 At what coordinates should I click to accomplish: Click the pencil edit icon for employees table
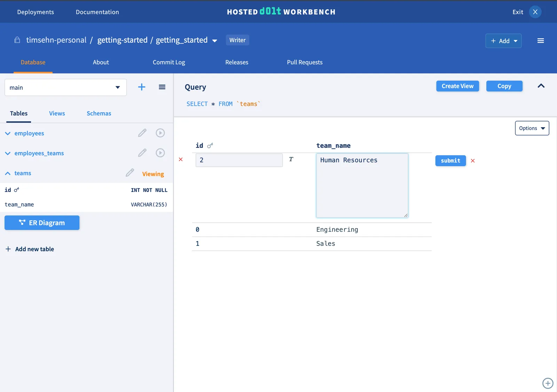click(142, 133)
